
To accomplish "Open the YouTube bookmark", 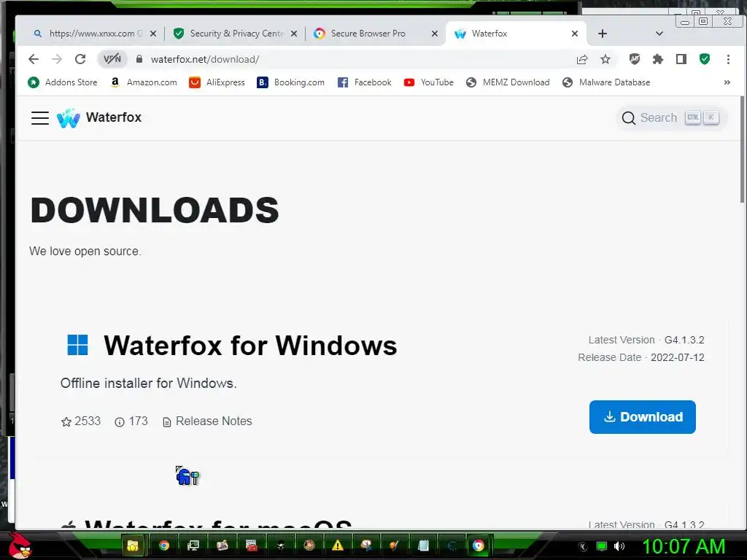I will point(429,82).
